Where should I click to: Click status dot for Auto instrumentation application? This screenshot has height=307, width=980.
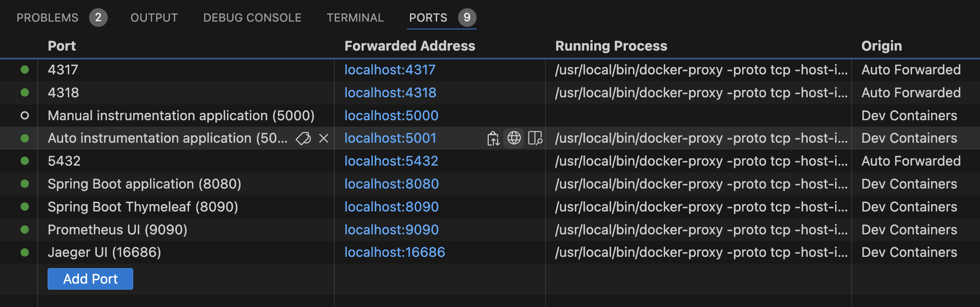[x=25, y=138]
